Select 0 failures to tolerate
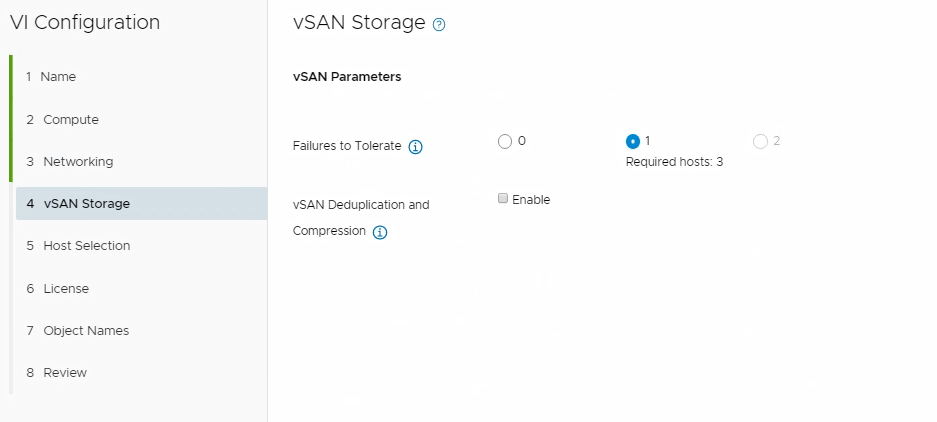937x422 pixels. 505,142
